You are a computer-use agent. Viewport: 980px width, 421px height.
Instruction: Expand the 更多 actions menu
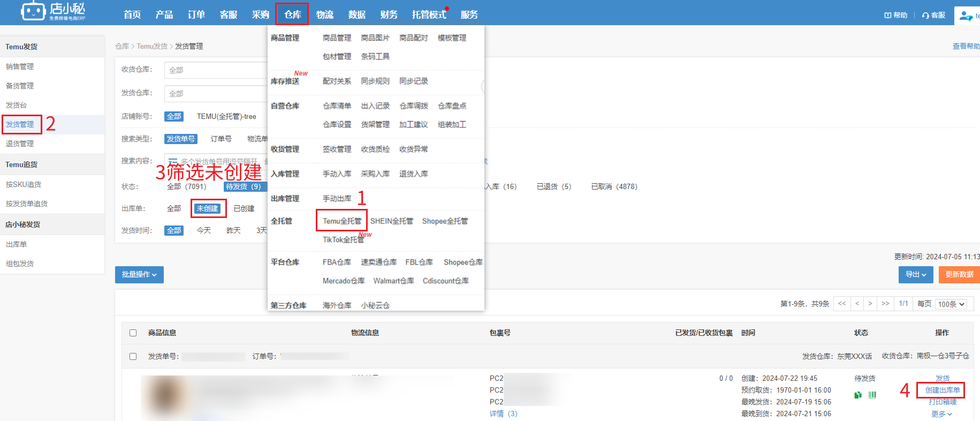(942, 414)
